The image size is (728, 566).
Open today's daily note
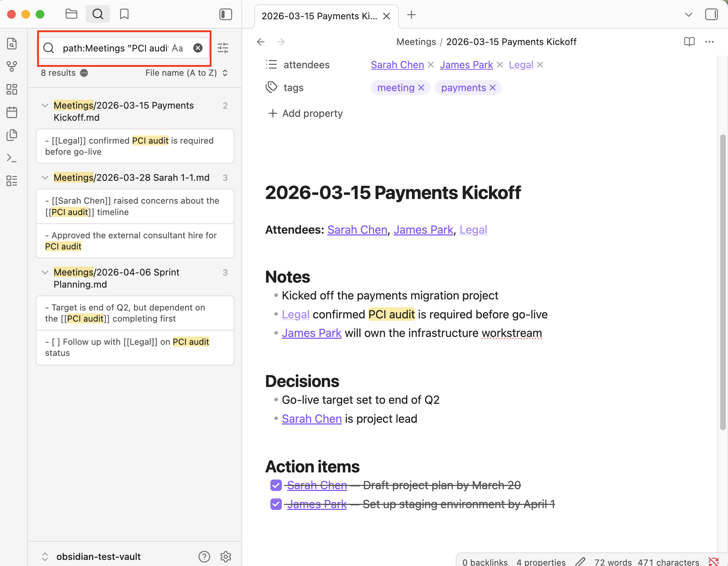[x=12, y=112]
